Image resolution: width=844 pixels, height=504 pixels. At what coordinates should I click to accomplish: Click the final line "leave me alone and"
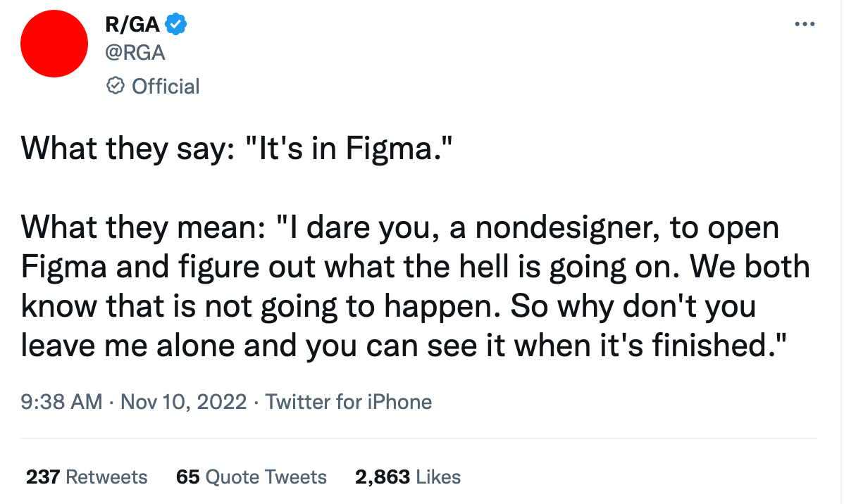(x=402, y=345)
